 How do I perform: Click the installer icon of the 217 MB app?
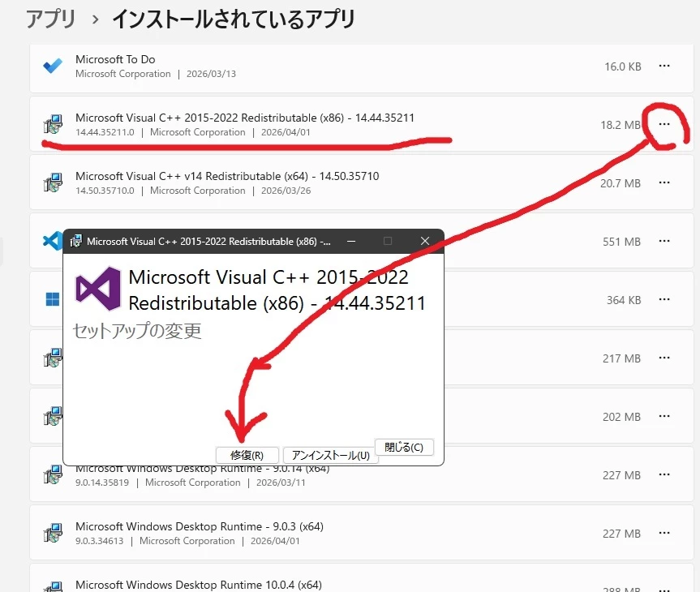[53, 358]
